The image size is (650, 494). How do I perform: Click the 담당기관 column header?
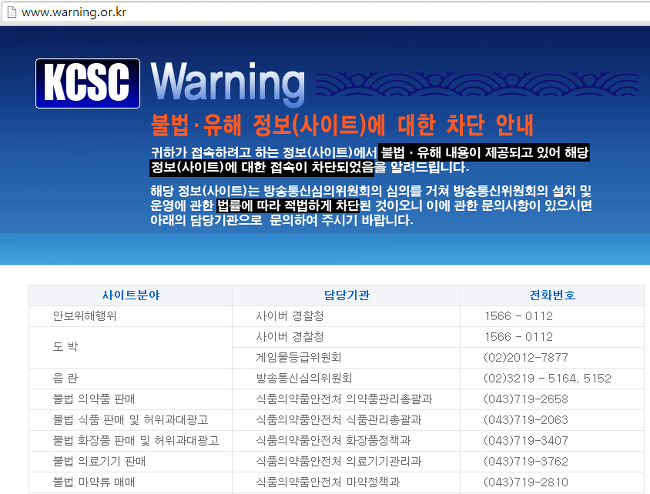[x=347, y=295]
